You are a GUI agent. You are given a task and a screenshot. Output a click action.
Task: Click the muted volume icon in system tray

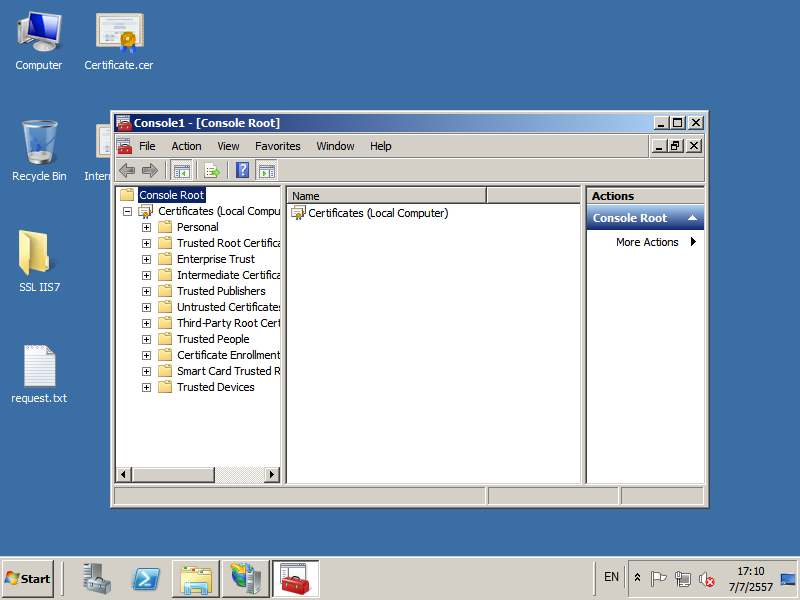point(707,578)
